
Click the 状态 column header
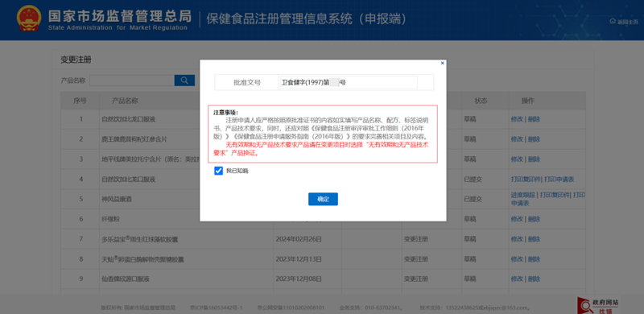pos(481,101)
